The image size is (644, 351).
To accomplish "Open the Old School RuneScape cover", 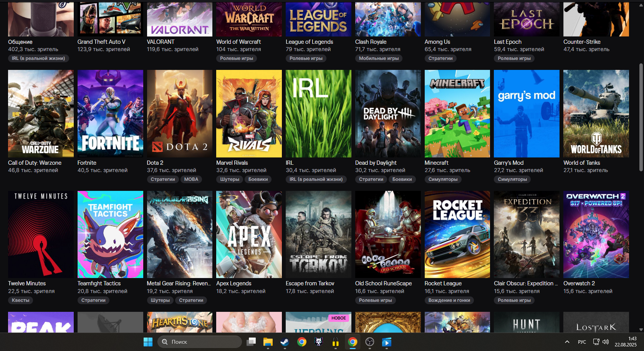I will [x=388, y=235].
